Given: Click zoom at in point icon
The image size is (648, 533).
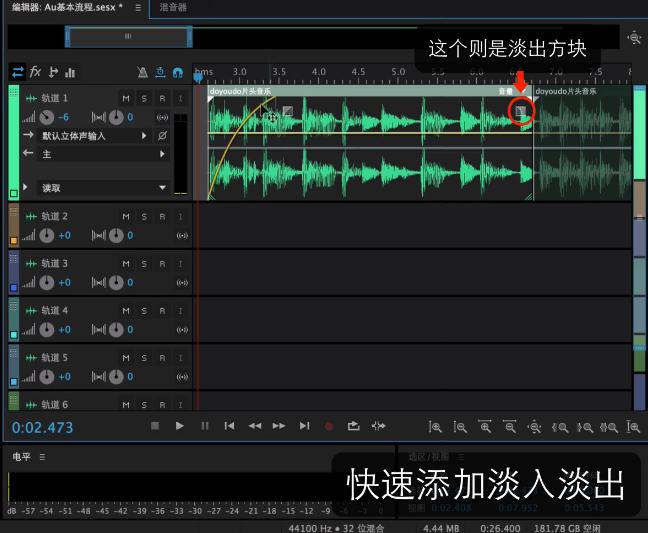Looking at the screenshot, I should (560, 427).
